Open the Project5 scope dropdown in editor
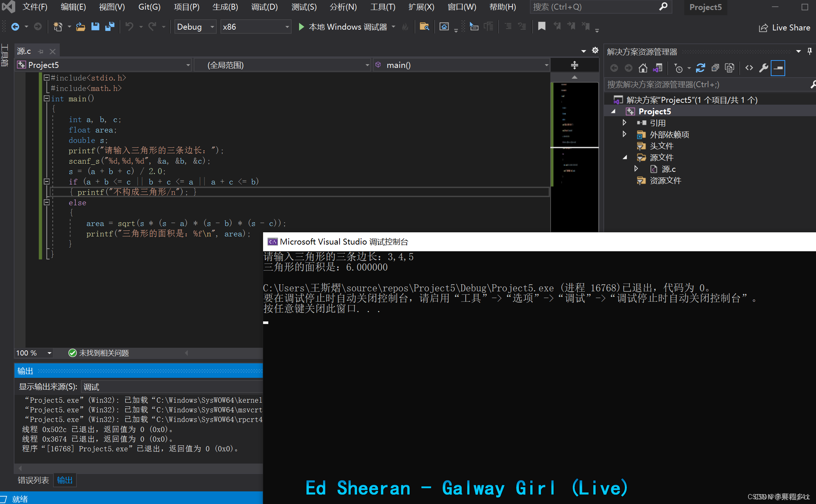Viewport: 816px width, 504px height. tap(104, 65)
